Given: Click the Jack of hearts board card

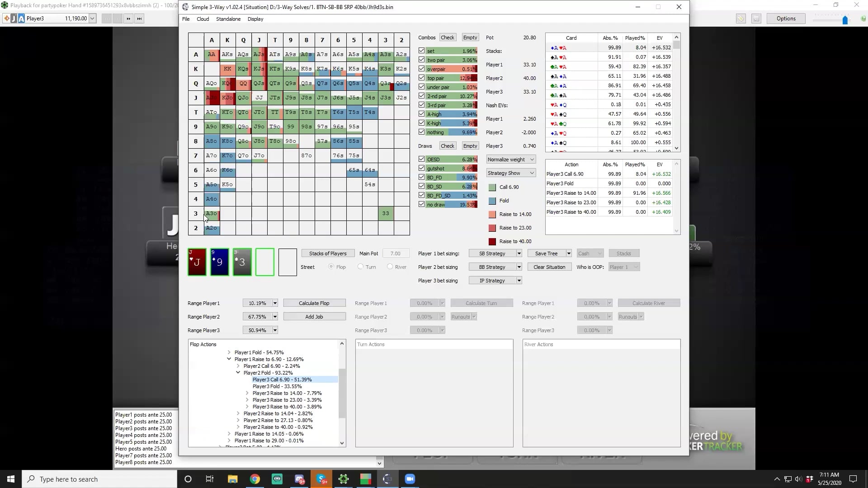Looking at the screenshot, I should [197, 262].
